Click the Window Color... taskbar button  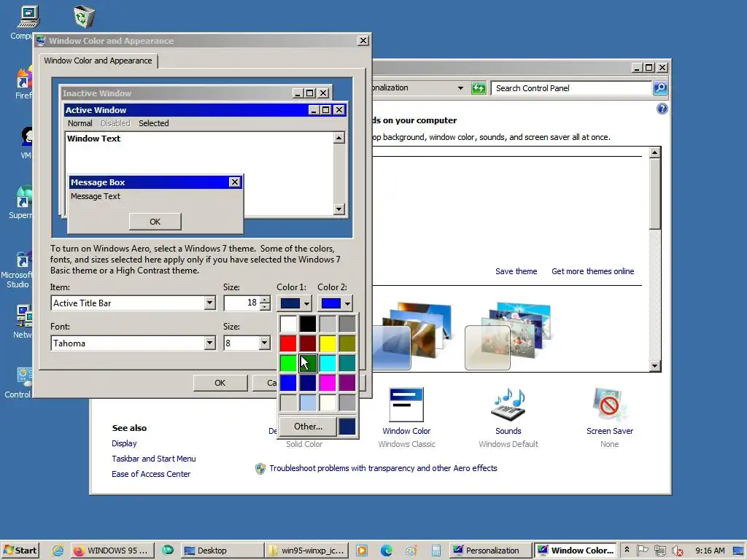(x=576, y=551)
